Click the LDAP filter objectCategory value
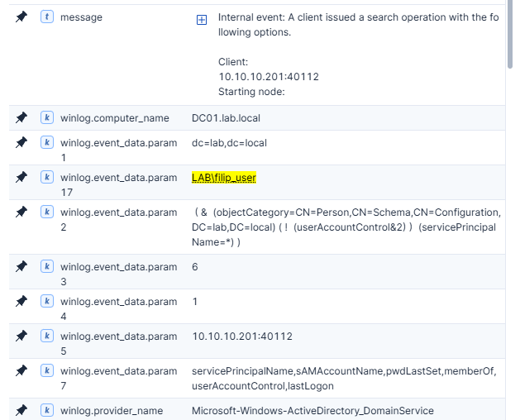520x420 pixels. pyautogui.click(x=346, y=227)
